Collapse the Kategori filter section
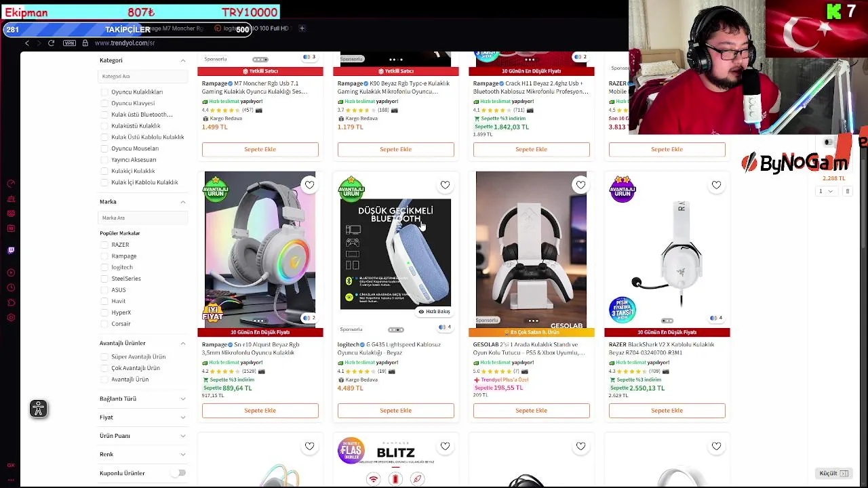This screenshot has width=868, height=488. click(182, 60)
